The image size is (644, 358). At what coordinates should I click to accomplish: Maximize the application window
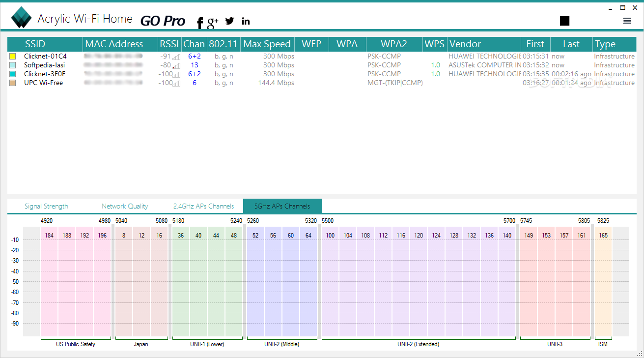pos(623,8)
